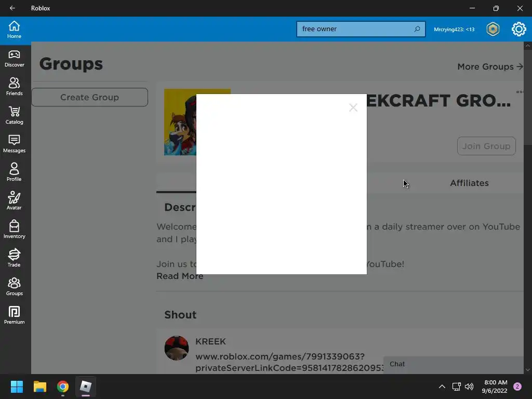
Task: Switch to the Affiliates tab
Action: click(x=469, y=183)
